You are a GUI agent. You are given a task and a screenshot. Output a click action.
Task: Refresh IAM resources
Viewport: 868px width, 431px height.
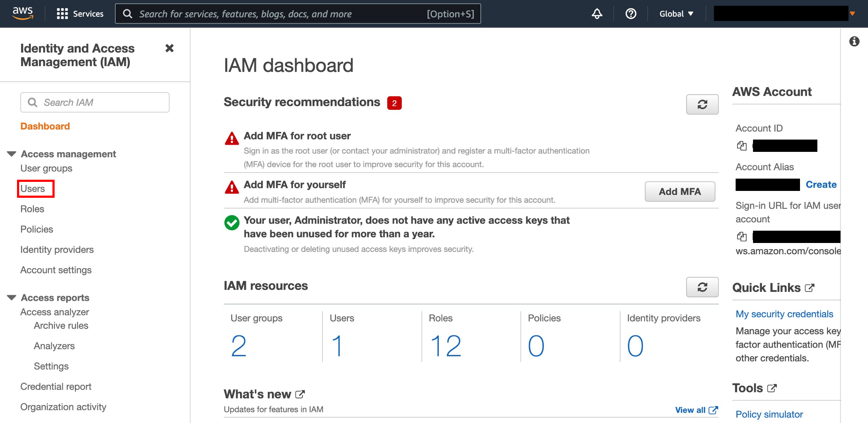click(x=702, y=287)
